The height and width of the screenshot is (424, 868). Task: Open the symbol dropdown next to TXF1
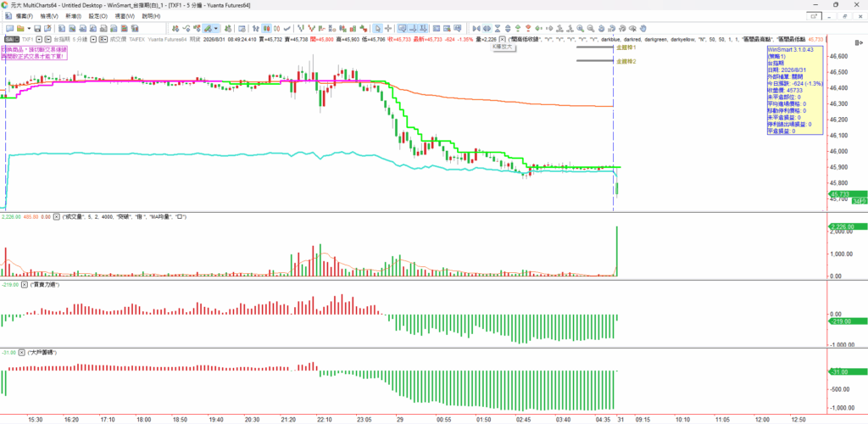[41, 39]
